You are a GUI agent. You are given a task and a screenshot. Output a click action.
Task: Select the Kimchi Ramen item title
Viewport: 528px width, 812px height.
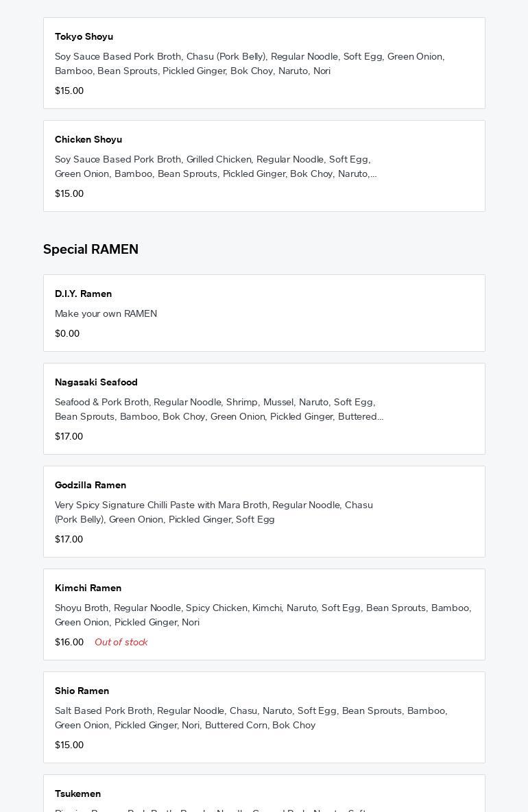(x=88, y=588)
